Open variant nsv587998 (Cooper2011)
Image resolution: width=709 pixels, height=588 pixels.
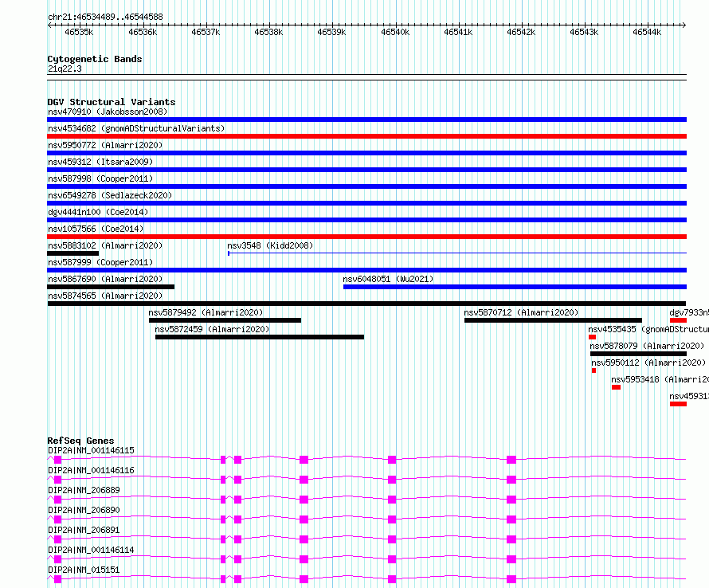tap(100, 178)
